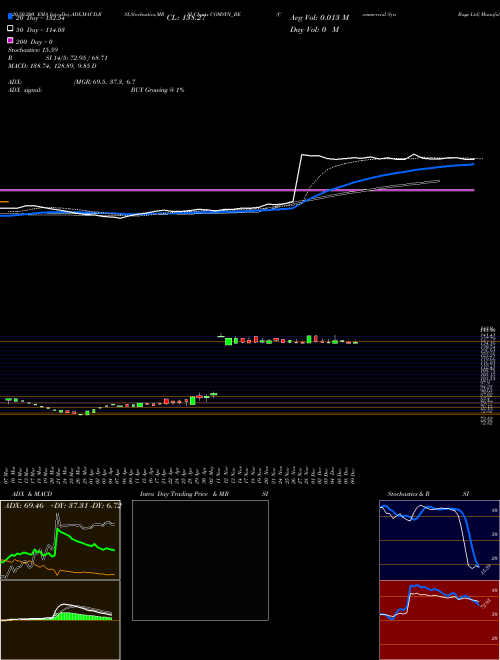Viewport: 500px width, 660px height.
Task: Open the MACD histogram chart panel
Action: point(60,620)
